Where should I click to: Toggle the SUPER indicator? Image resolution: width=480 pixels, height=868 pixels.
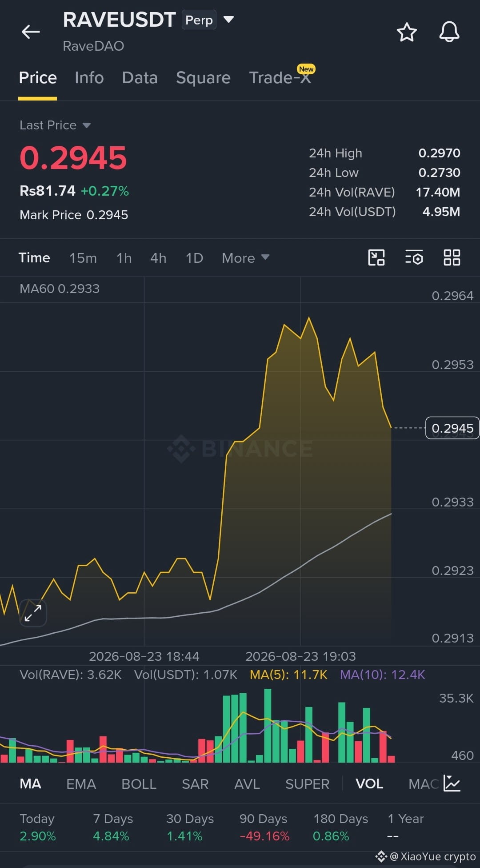tap(307, 784)
